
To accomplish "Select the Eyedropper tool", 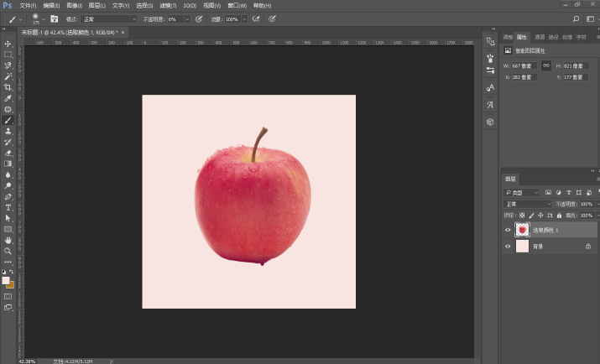I will click(8, 98).
